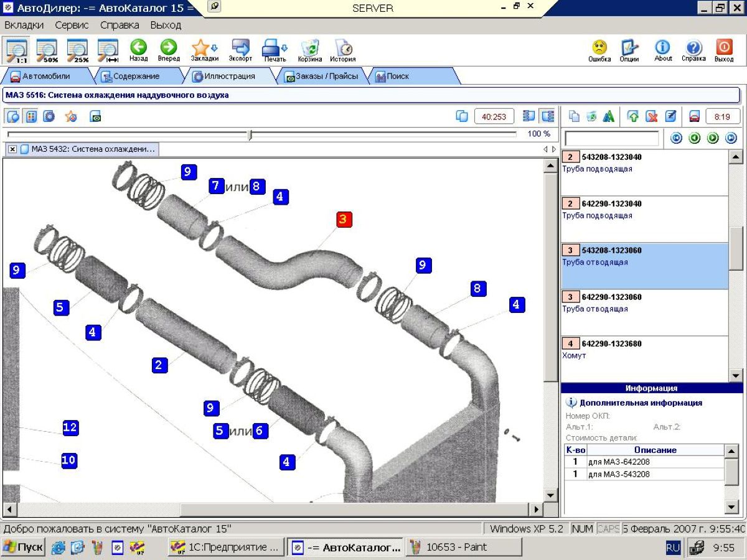The image size is (747, 560).
Task: Select callout number 12 in illustration
Action: tap(70, 427)
